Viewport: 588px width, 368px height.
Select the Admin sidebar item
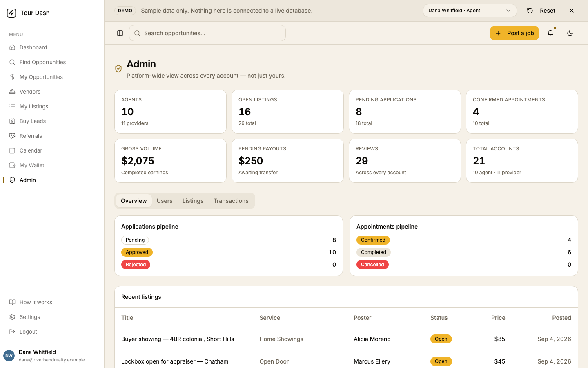52,180
